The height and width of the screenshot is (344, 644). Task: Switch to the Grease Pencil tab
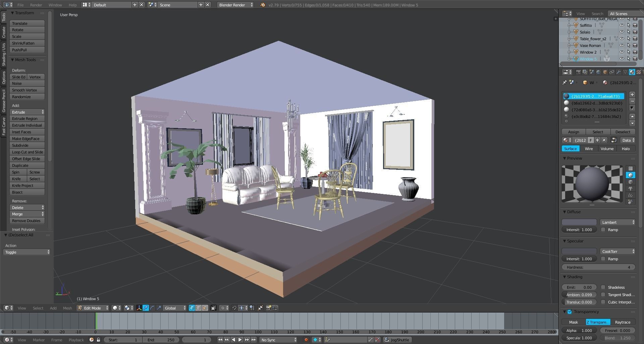click(3, 101)
